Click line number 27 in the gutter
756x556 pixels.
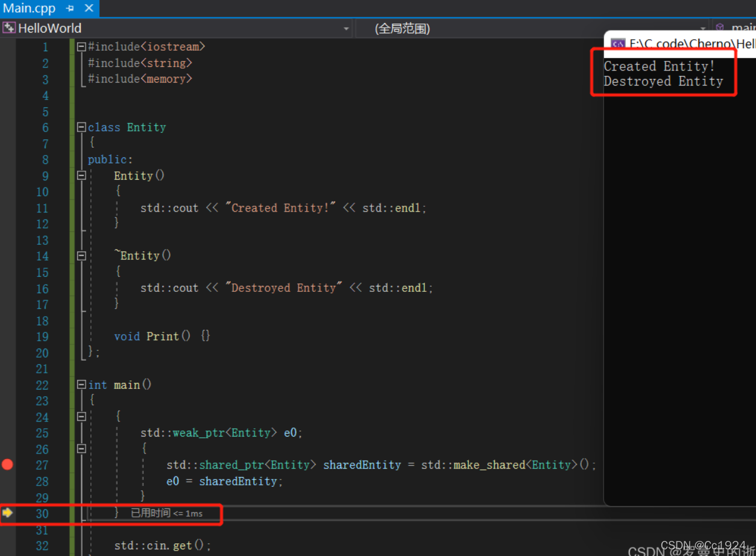[42, 465]
